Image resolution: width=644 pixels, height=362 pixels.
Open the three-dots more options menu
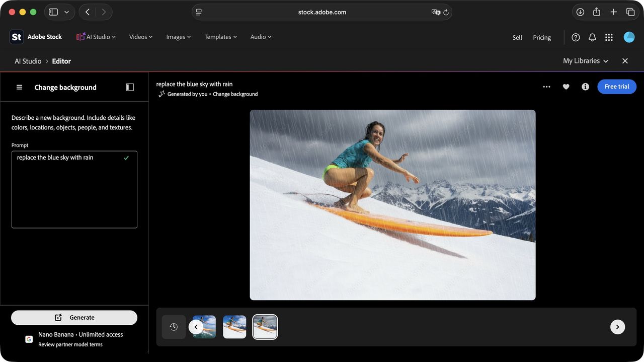[546, 87]
